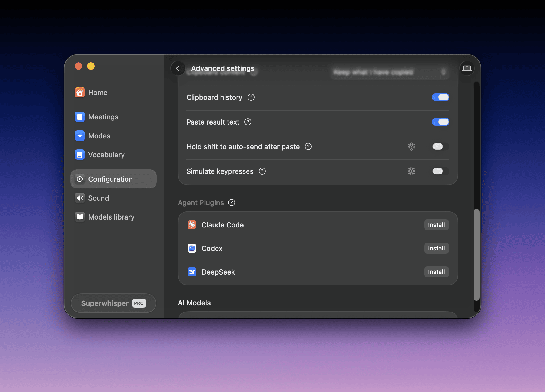This screenshot has width=545, height=392.
Task: Minimize window with yellow button
Action: (91, 66)
